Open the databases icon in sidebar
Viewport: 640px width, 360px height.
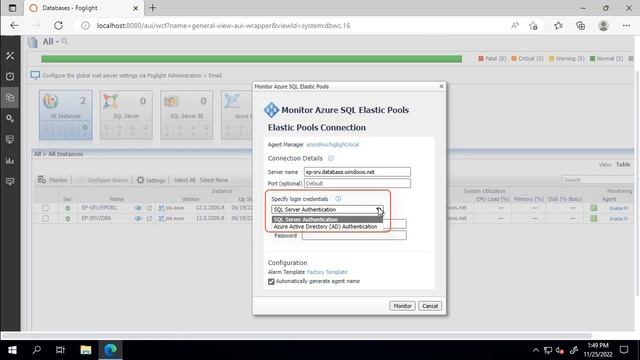click(x=10, y=98)
